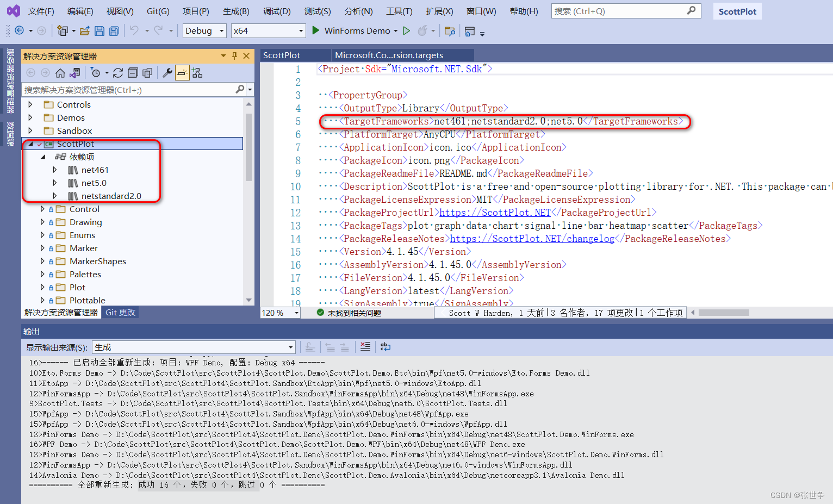833x504 pixels.
Task: Start debugging WinForms Demo
Action: 316,30
